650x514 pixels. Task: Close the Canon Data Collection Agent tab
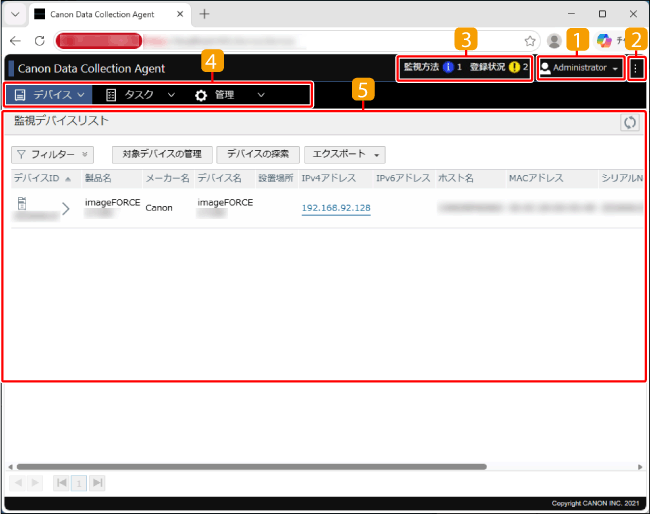(180, 14)
